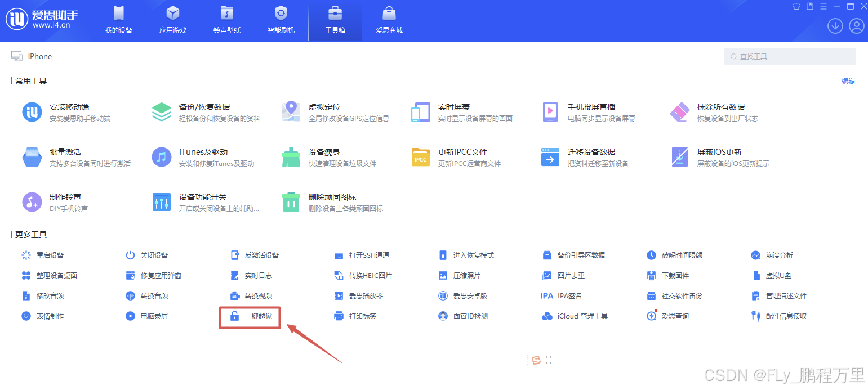Open 转换HEIC图片 tool

(363, 275)
